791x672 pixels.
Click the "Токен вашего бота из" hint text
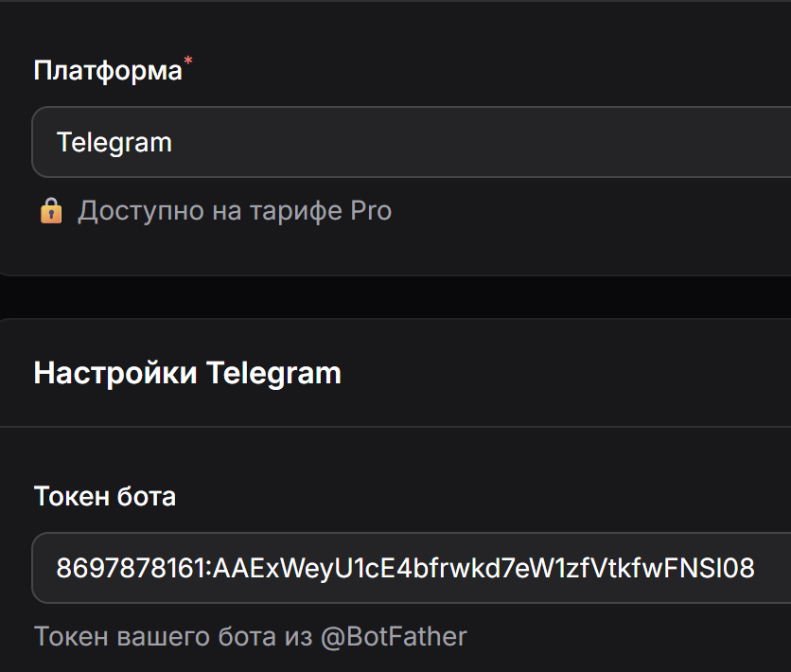point(173,636)
